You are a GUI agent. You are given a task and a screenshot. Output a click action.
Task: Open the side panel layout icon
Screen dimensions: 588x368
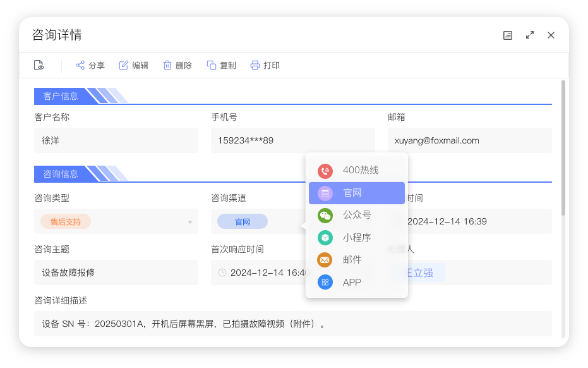[x=508, y=35]
